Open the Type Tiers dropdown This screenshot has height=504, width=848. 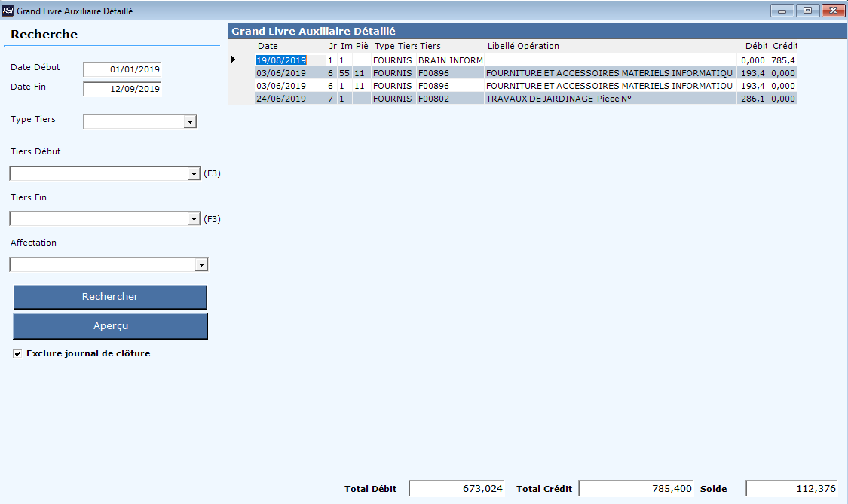(x=190, y=122)
